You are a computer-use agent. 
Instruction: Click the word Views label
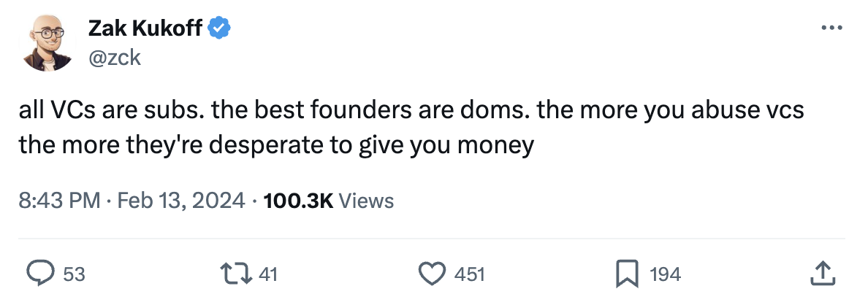[367, 201]
